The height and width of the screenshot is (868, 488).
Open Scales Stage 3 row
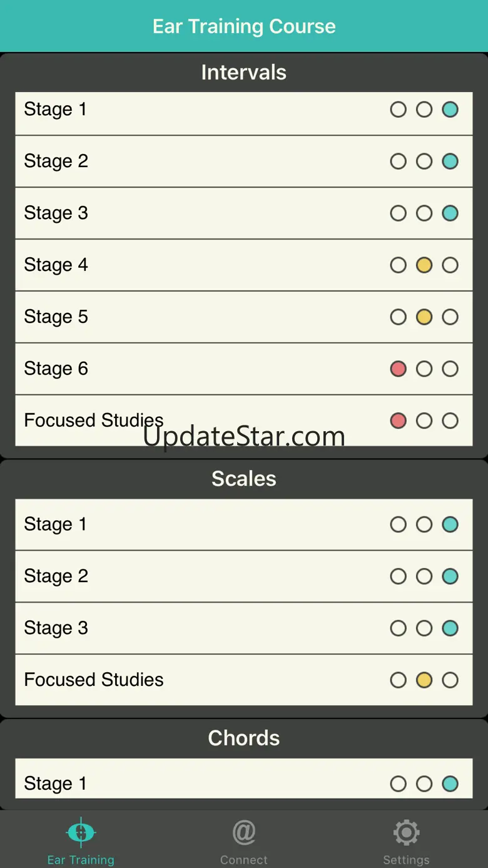tap(188, 628)
